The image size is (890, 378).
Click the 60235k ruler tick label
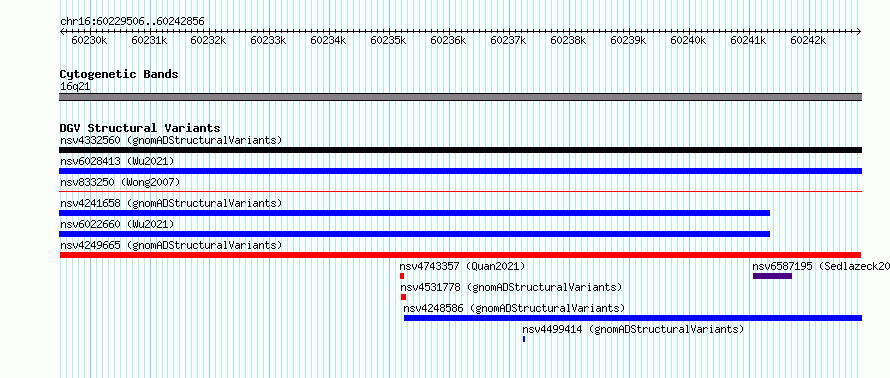tap(388, 40)
